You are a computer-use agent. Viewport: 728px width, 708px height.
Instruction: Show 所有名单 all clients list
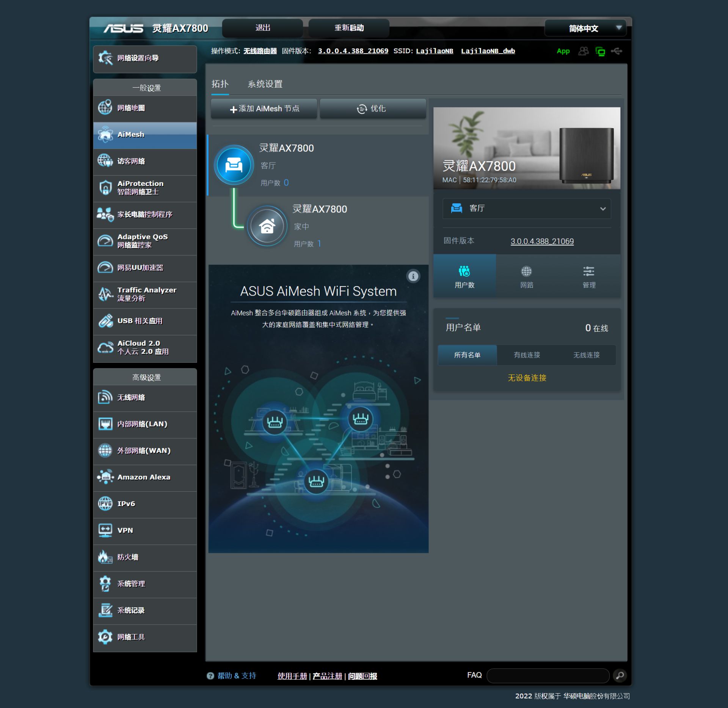click(467, 355)
